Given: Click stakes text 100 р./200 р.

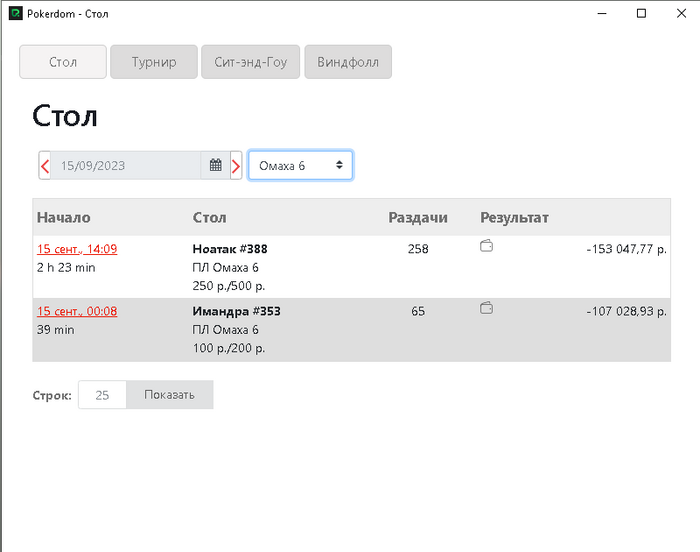Looking at the screenshot, I should (x=229, y=348).
